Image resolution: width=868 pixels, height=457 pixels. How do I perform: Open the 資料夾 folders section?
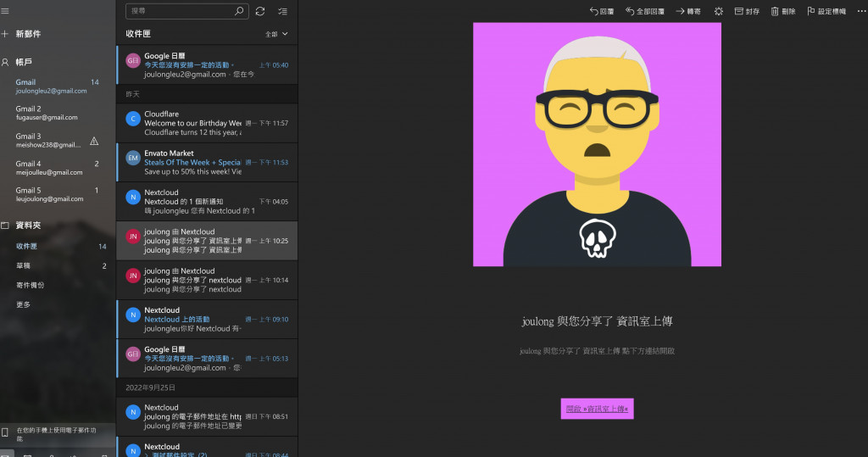pos(28,226)
